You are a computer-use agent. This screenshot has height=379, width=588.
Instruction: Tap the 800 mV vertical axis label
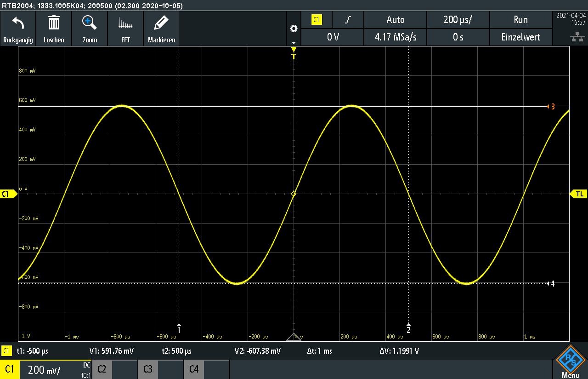click(x=27, y=71)
